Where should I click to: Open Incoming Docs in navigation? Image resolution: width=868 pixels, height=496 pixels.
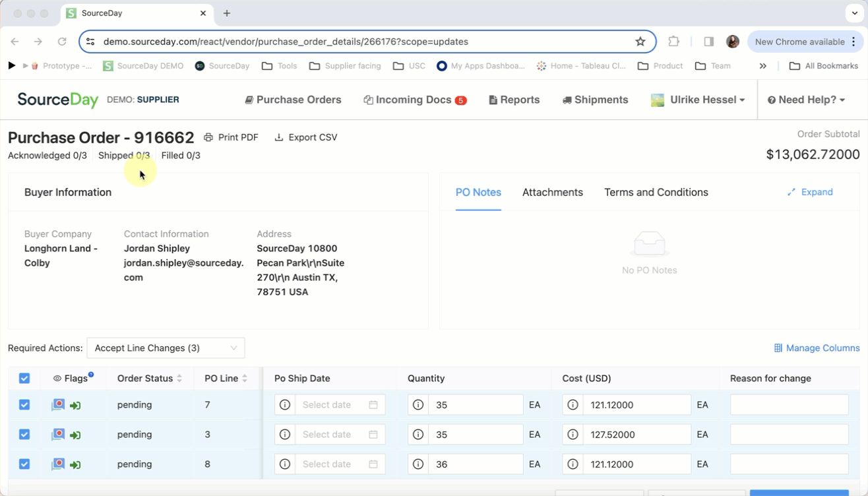[x=415, y=100]
